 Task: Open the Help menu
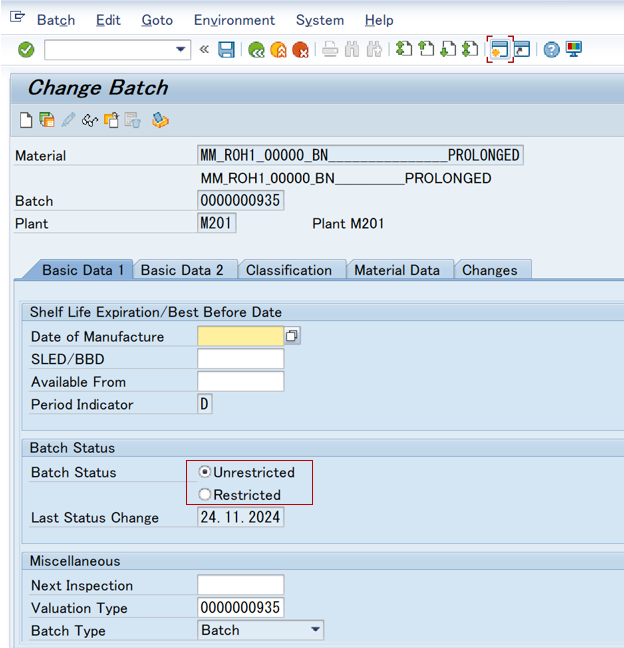tap(379, 20)
